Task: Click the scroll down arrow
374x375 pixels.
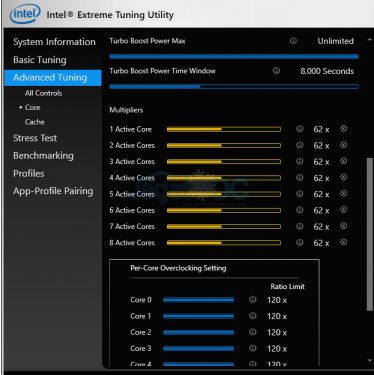Action: click(369, 360)
